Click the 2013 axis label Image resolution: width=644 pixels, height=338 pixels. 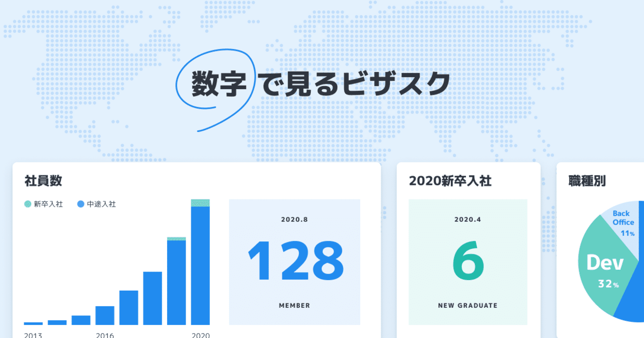click(33, 333)
